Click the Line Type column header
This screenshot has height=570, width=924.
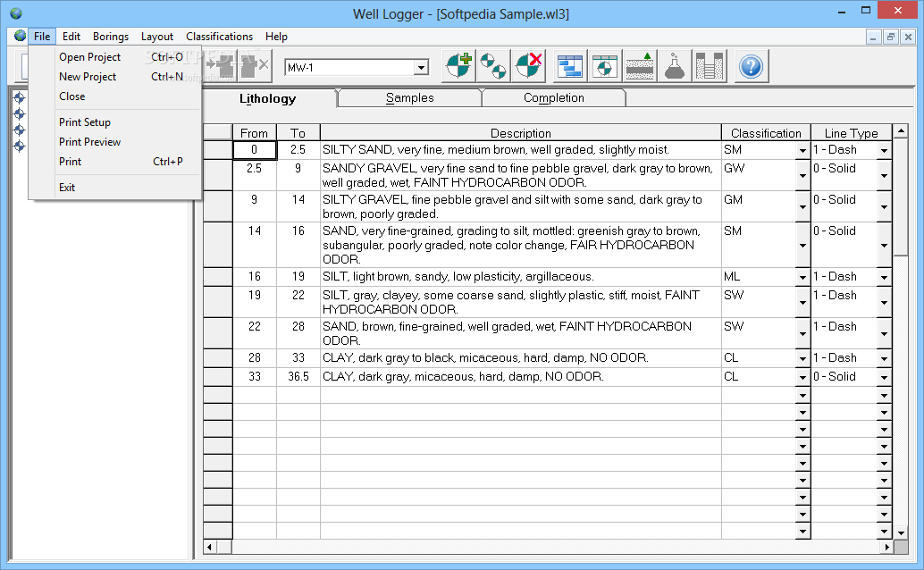(851, 133)
